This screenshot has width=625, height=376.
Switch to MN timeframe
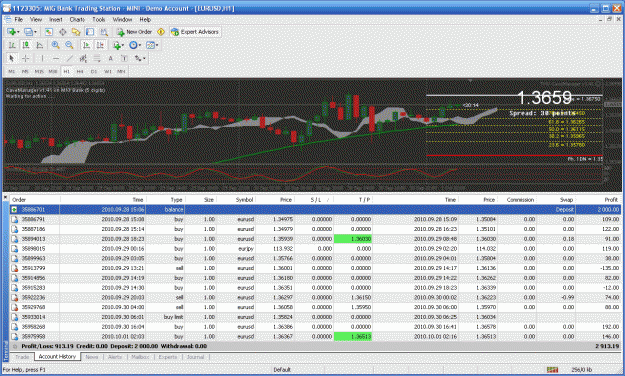121,71
